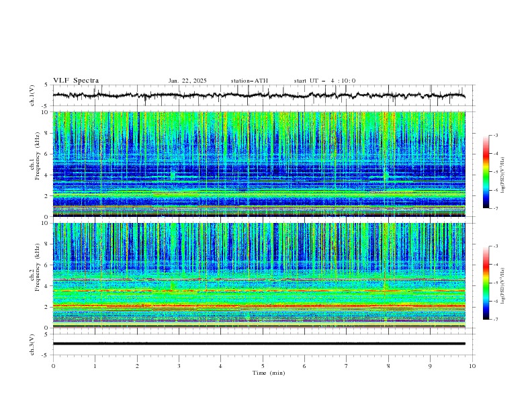Click the ch.1 voltage waveform trace

[259, 95]
